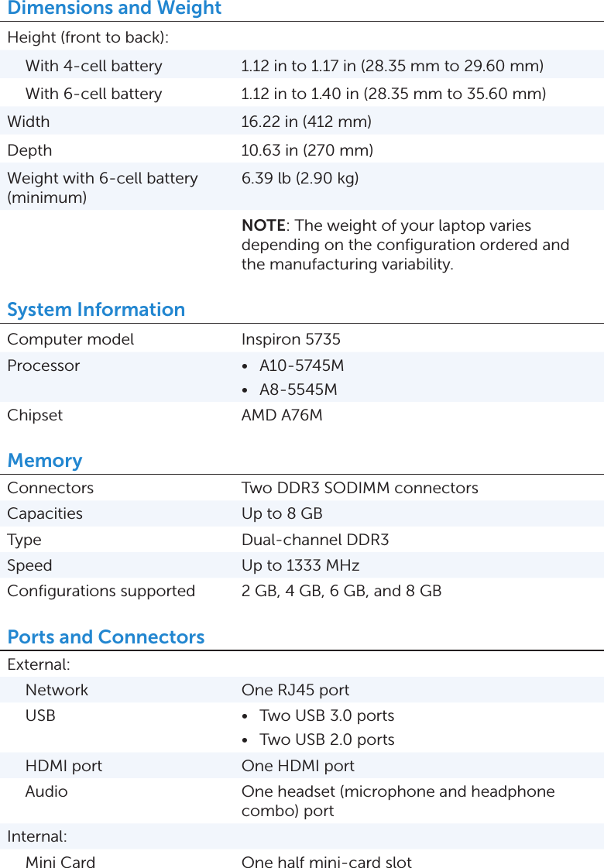Click the 'Computer model' label
The width and height of the screenshot is (604, 868).
tap(70, 339)
